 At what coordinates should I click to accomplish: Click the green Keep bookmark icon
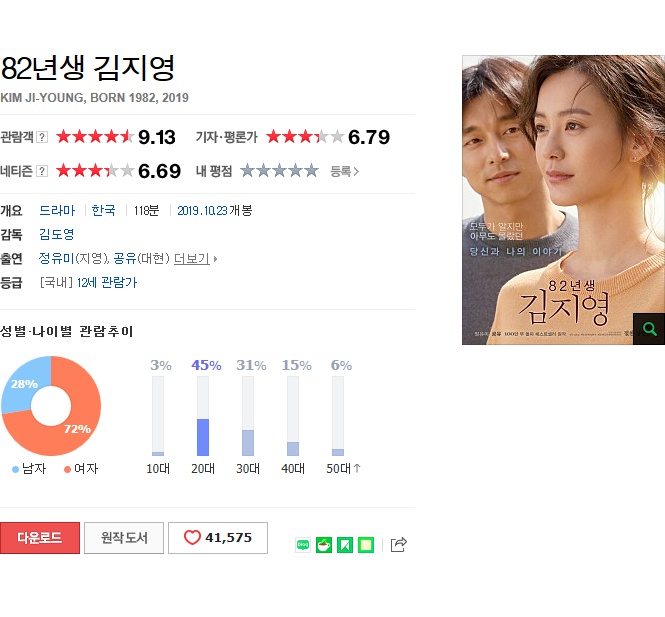345,544
